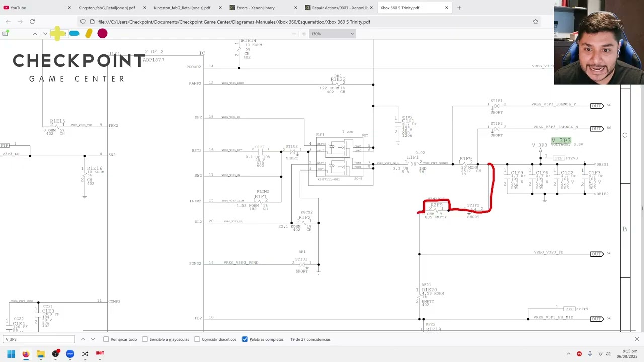Close the Repair Actions/0003 tab
The height and width of the screenshot is (362, 644).
371,8
